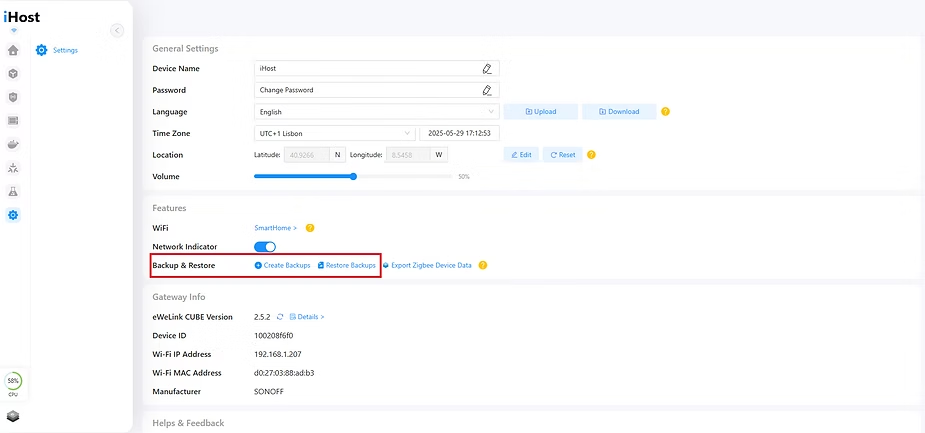Open the Home page from sidebar
The height and width of the screenshot is (433, 925).
(13, 50)
